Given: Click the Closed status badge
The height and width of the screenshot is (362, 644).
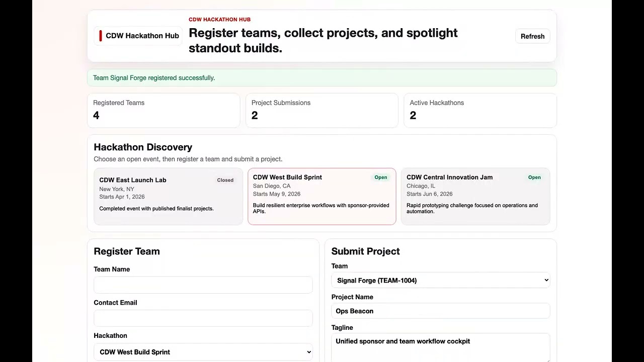Looking at the screenshot, I should click(x=225, y=180).
